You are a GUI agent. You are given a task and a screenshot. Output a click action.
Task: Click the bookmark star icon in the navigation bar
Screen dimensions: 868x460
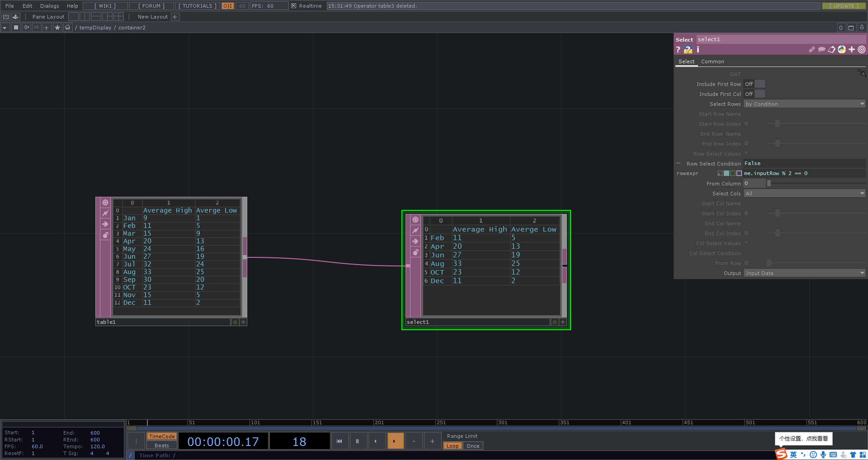point(57,27)
